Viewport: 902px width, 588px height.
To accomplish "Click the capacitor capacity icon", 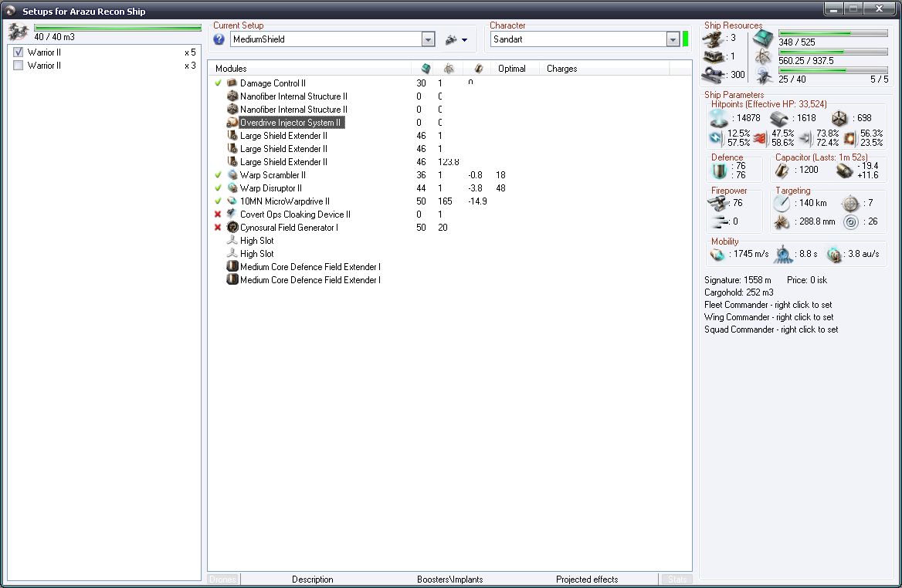I will coord(782,170).
